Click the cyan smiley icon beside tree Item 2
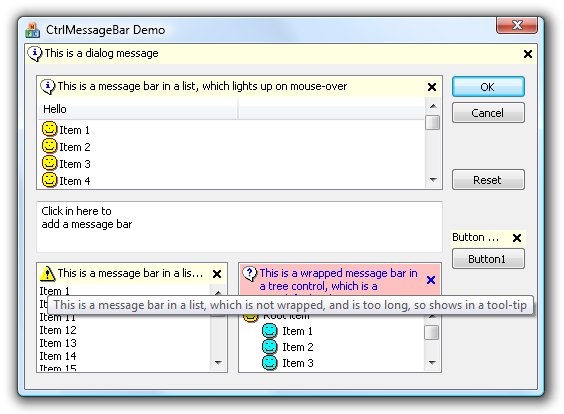The width and height of the screenshot is (564, 414). pos(269,347)
